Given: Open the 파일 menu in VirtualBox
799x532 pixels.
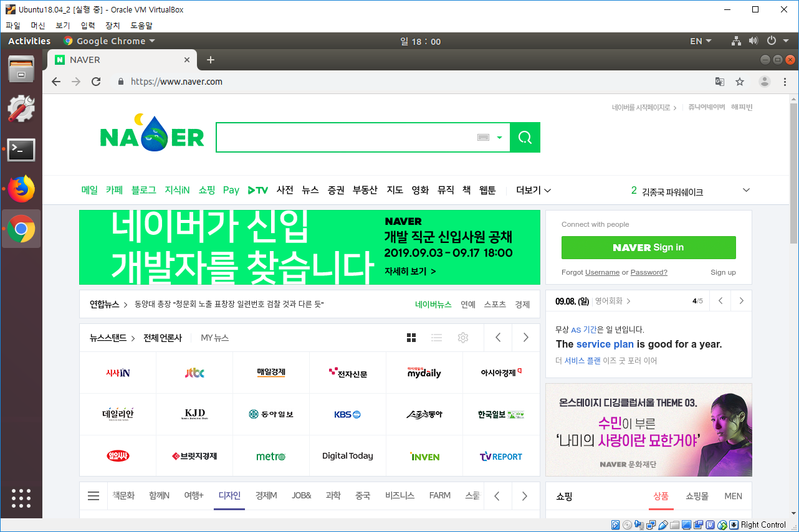Looking at the screenshot, I should [x=13, y=26].
